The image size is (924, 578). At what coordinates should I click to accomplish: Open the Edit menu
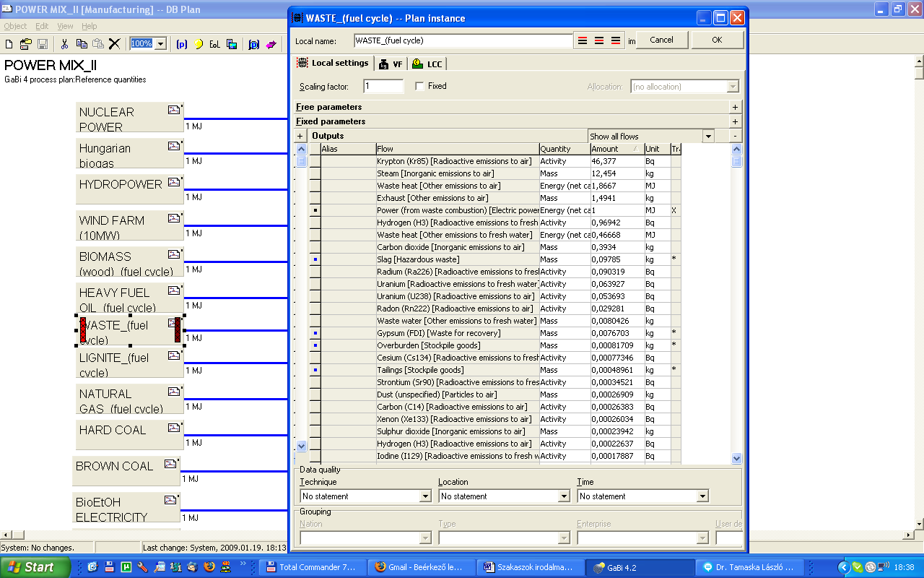pos(42,26)
